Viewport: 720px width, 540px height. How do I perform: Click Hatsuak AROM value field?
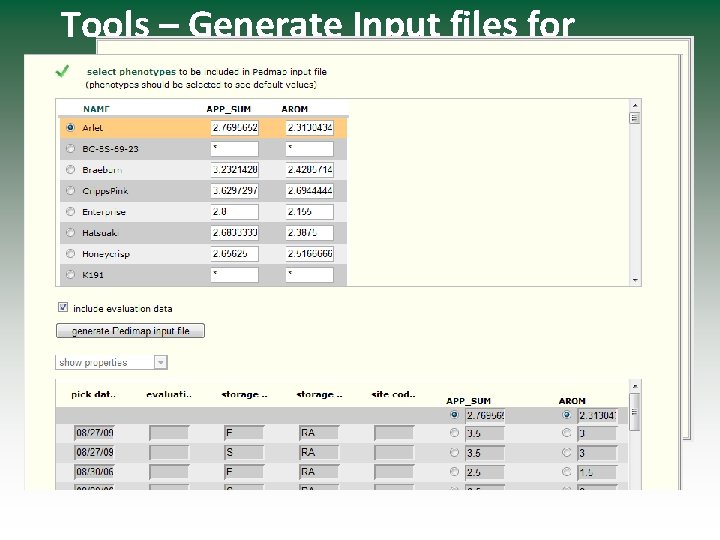point(309,233)
